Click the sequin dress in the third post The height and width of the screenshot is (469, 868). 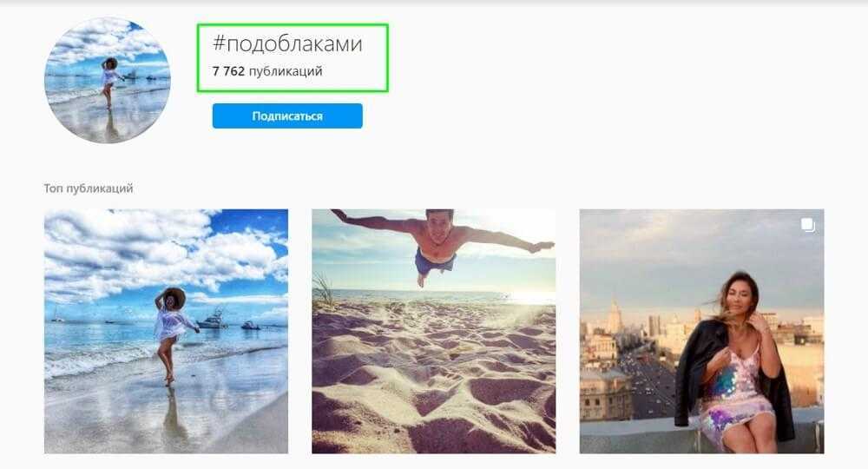click(731, 393)
